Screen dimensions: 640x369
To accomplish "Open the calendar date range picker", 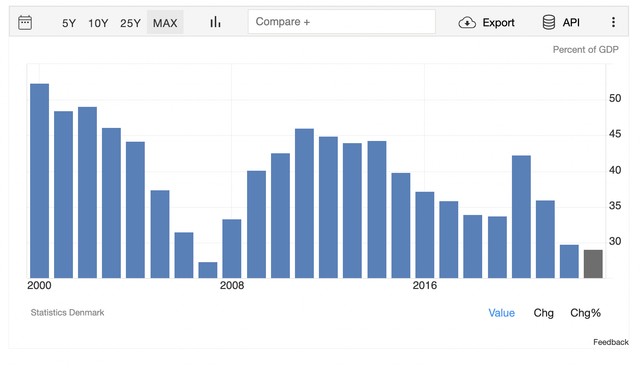I will [25, 22].
